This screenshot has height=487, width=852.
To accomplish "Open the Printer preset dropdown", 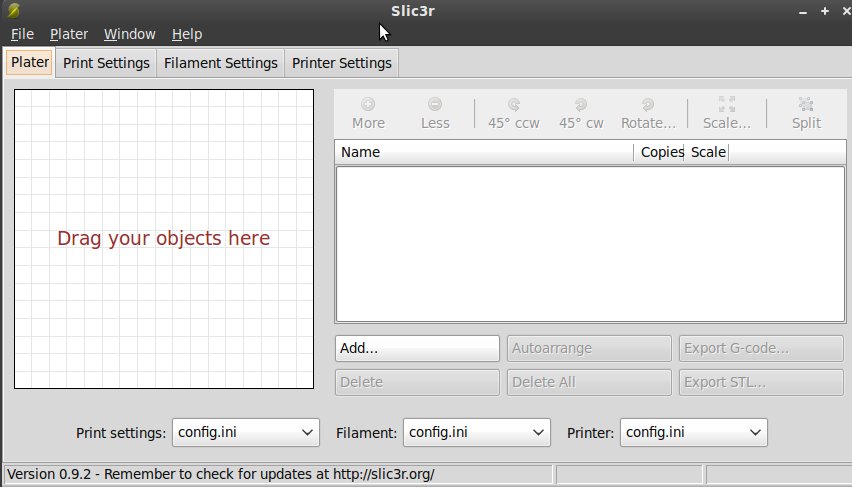I will click(694, 433).
